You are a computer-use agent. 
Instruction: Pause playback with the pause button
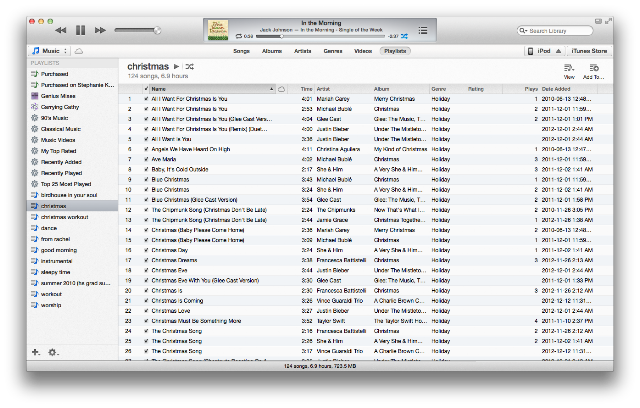point(80,30)
